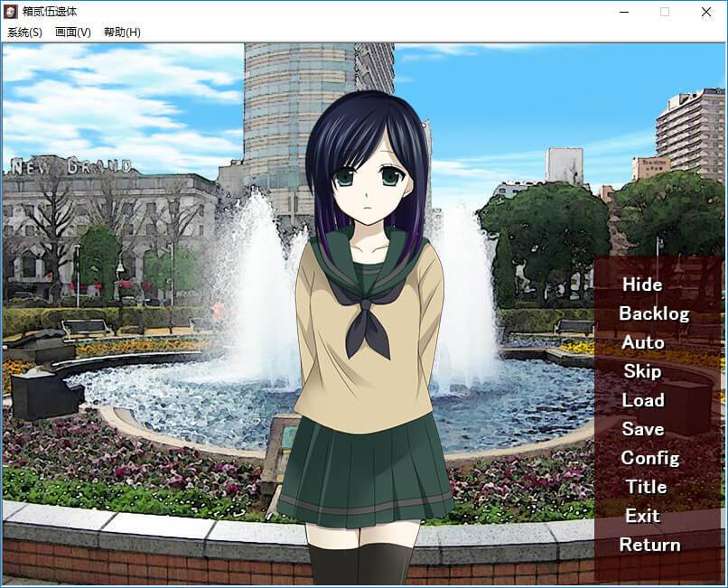Open the 系統(S) menu

click(24, 33)
